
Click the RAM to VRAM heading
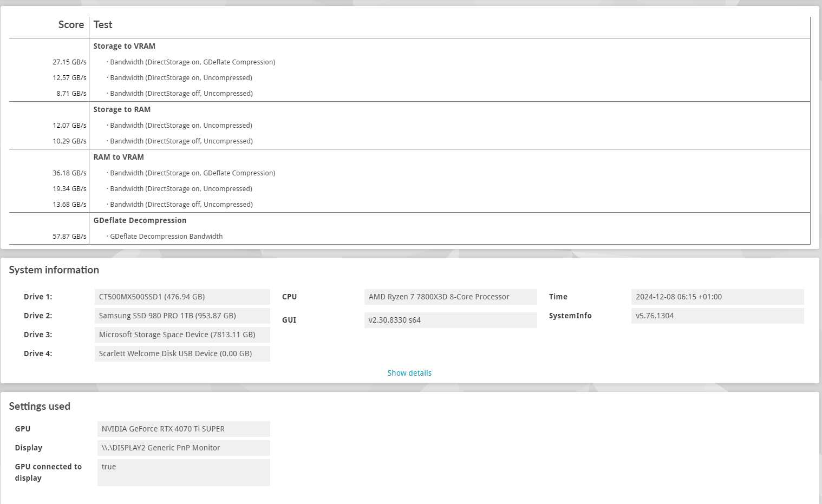(x=119, y=158)
